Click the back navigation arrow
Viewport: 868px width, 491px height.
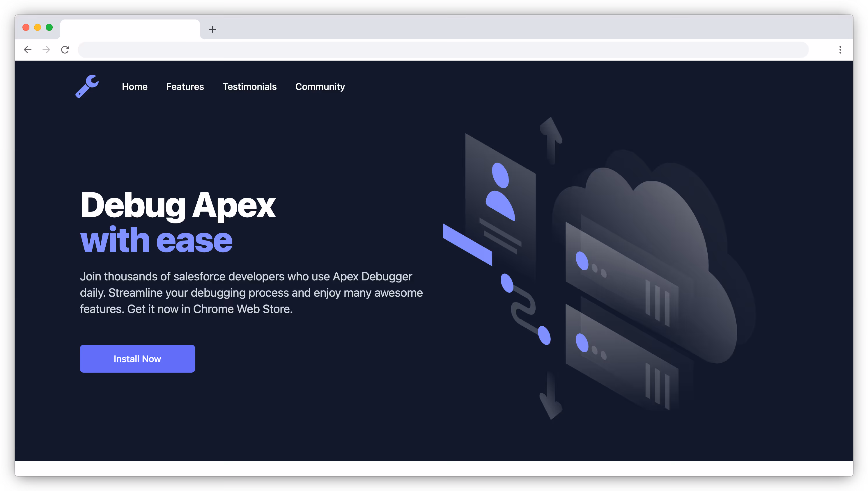pyautogui.click(x=28, y=49)
